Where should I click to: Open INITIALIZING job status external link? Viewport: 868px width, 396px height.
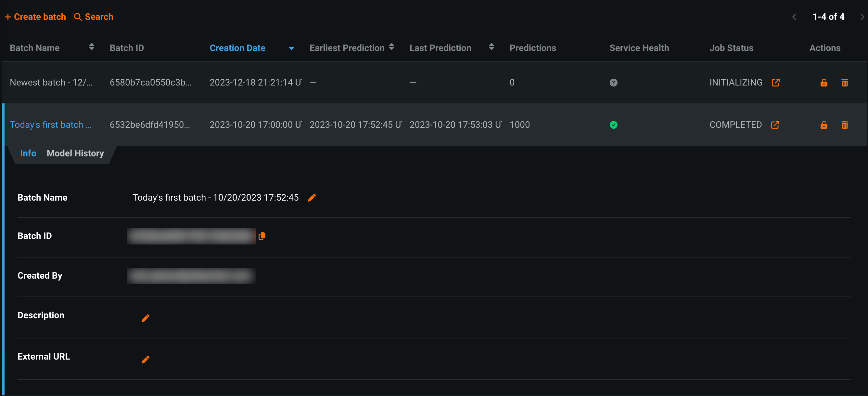pyautogui.click(x=775, y=83)
